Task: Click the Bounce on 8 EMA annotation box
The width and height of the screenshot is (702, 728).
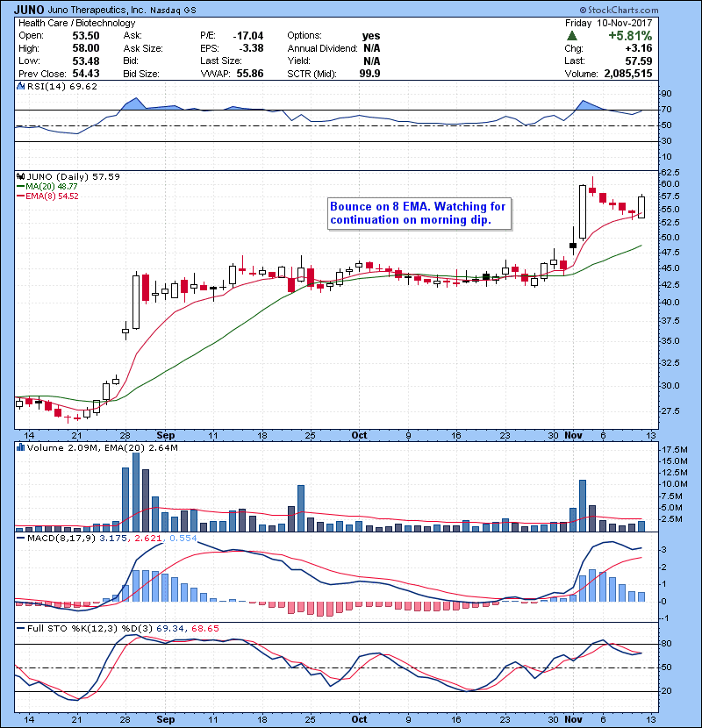Action: pos(419,213)
